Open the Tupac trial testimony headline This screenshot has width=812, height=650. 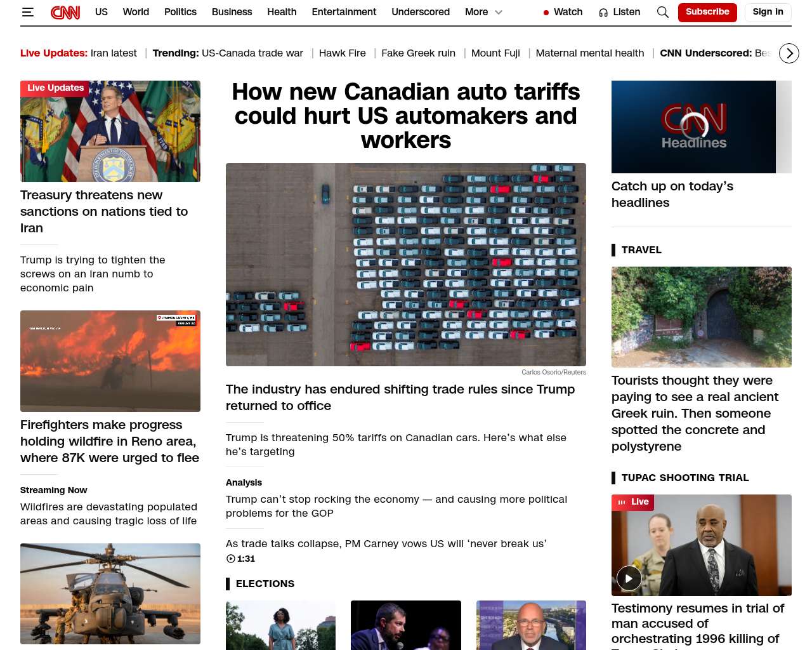click(x=698, y=625)
